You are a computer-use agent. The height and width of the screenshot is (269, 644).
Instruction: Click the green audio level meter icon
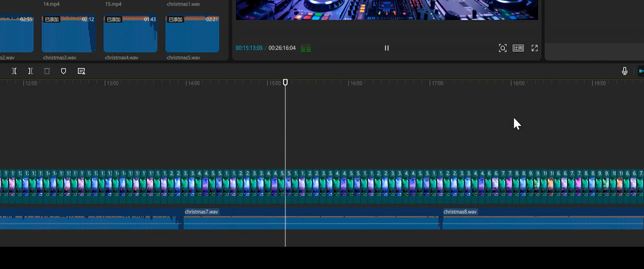(x=306, y=48)
